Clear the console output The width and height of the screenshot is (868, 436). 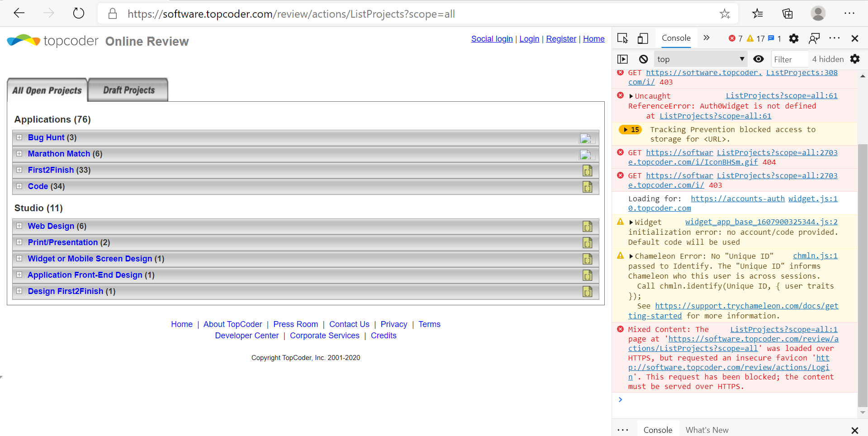pyautogui.click(x=643, y=59)
